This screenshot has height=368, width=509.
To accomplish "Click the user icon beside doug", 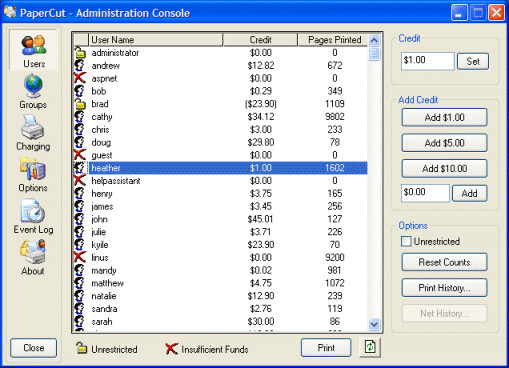I will coord(79,142).
